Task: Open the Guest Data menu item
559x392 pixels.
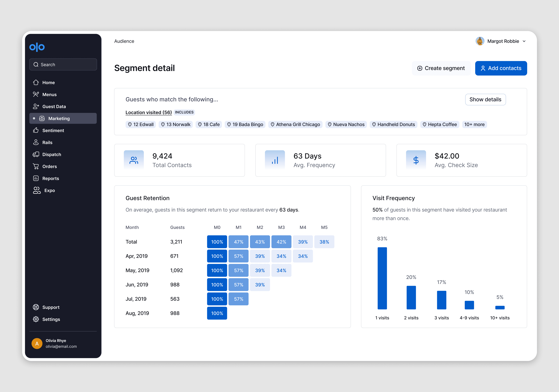Action: point(54,107)
